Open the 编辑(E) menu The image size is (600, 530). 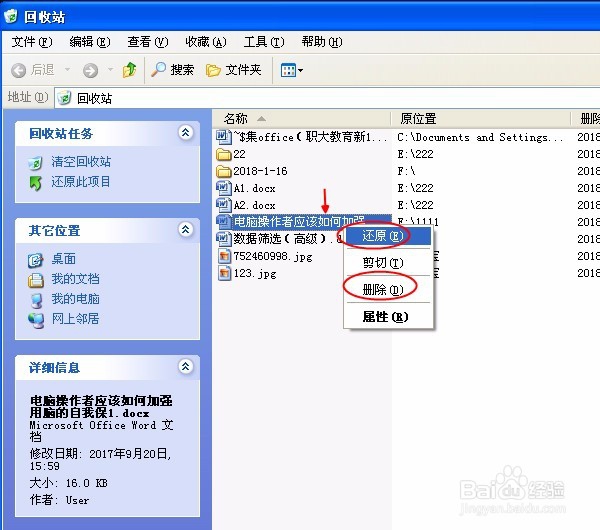pyautogui.click(x=90, y=41)
